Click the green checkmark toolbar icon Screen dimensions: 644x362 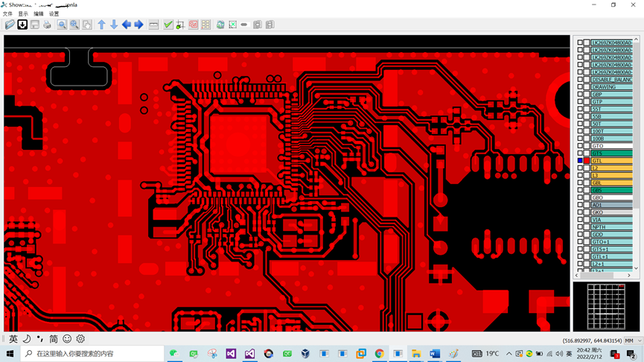[x=168, y=25]
